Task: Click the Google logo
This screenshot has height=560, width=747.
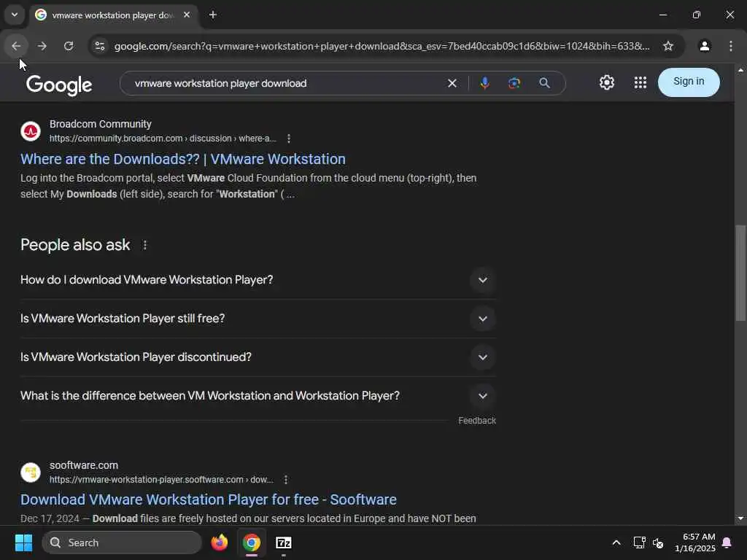Action: pyautogui.click(x=59, y=85)
